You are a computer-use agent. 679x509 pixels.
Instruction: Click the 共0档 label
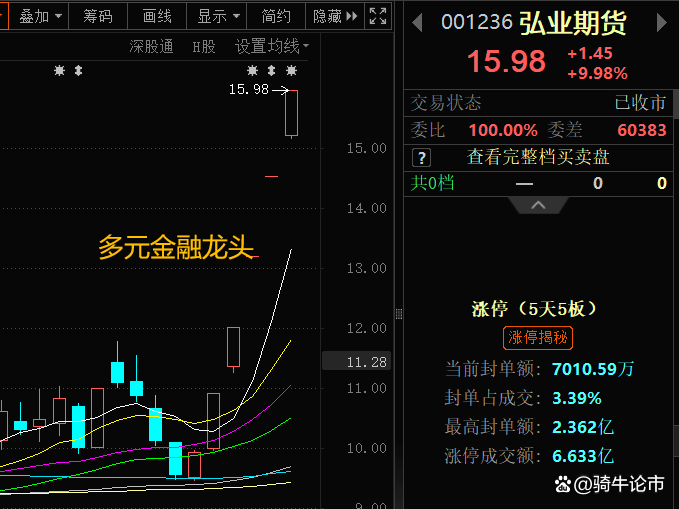click(432, 183)
